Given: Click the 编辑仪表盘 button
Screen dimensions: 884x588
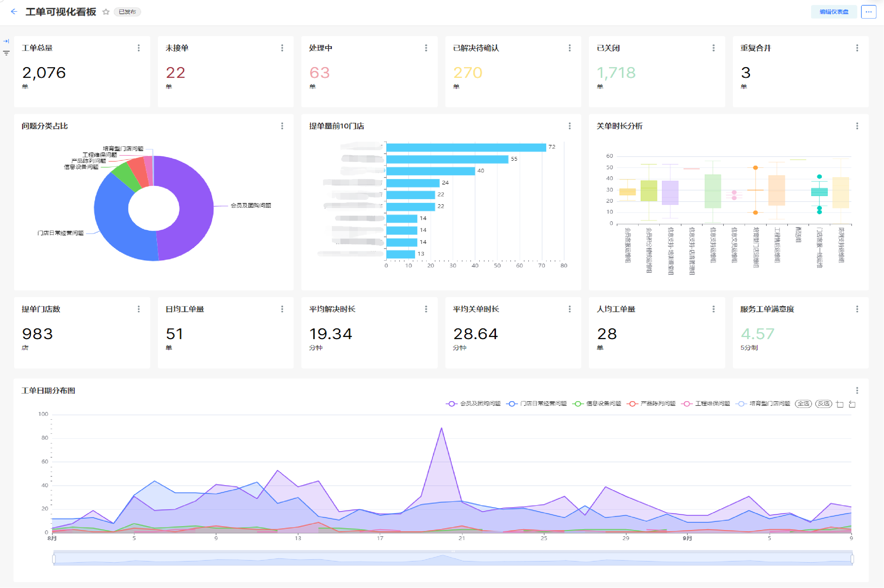Looking at the screenshot, I should click(833, 12).
